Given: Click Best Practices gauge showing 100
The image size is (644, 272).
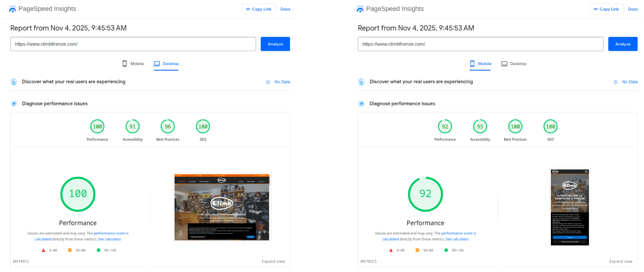Looking at the screenshot, I should tap(515, 127).
